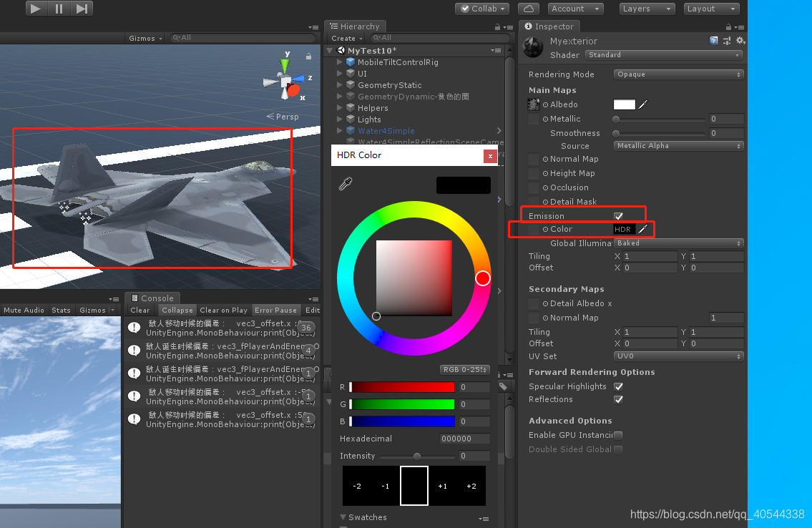Click the tag icon below the color picker
This screenshot has width=812, height=528.
503,386
